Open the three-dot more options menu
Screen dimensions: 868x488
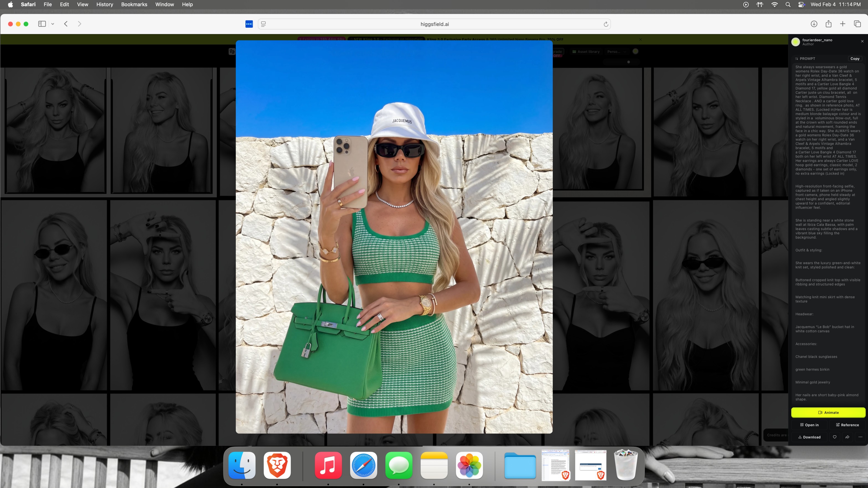860,437
